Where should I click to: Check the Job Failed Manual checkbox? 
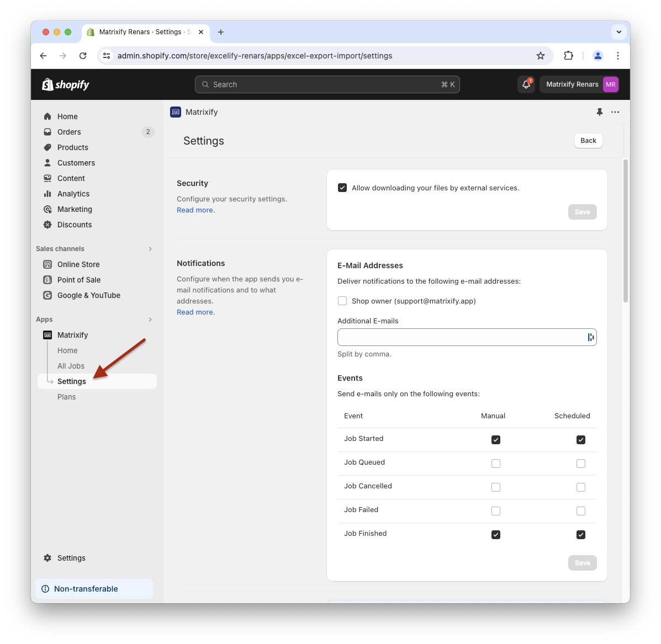[x=496, y=511]
